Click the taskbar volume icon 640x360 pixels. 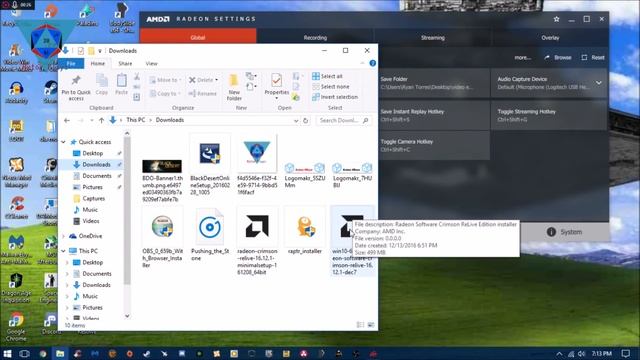coord(582,353)
